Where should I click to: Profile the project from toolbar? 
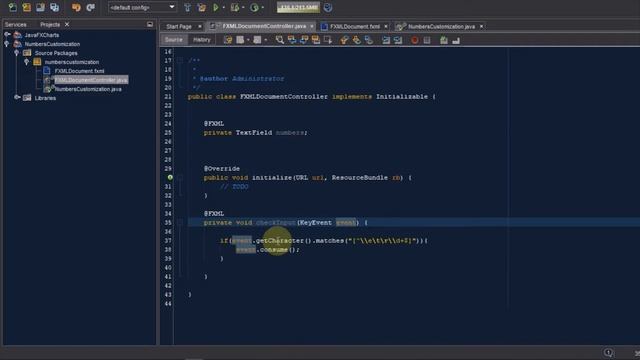[x=254, y=7]
